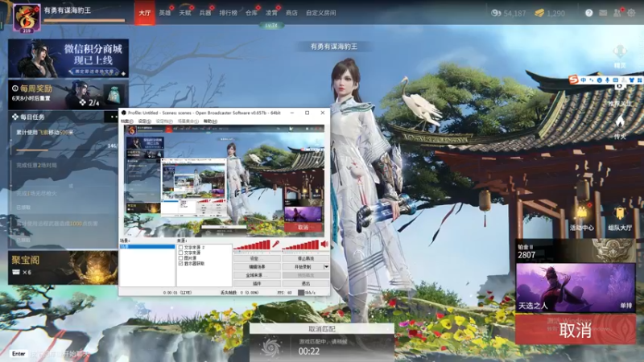Toggle Chinese mode in Sogou bar
644x362 pixels.
[583, 80]
